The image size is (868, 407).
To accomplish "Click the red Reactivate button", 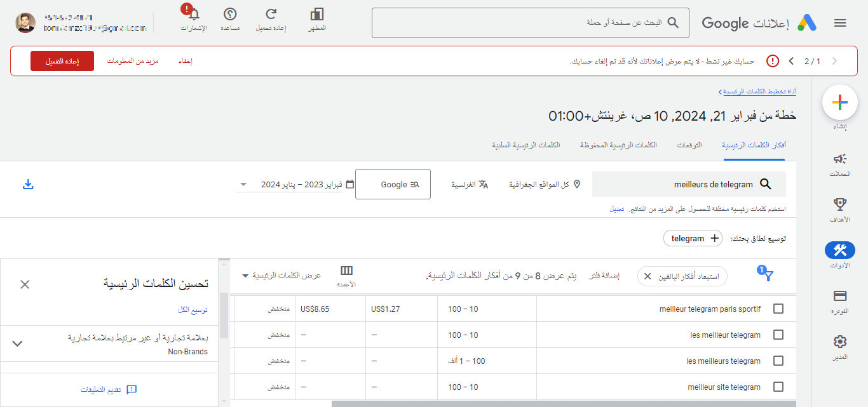I will tap(62, 61).
